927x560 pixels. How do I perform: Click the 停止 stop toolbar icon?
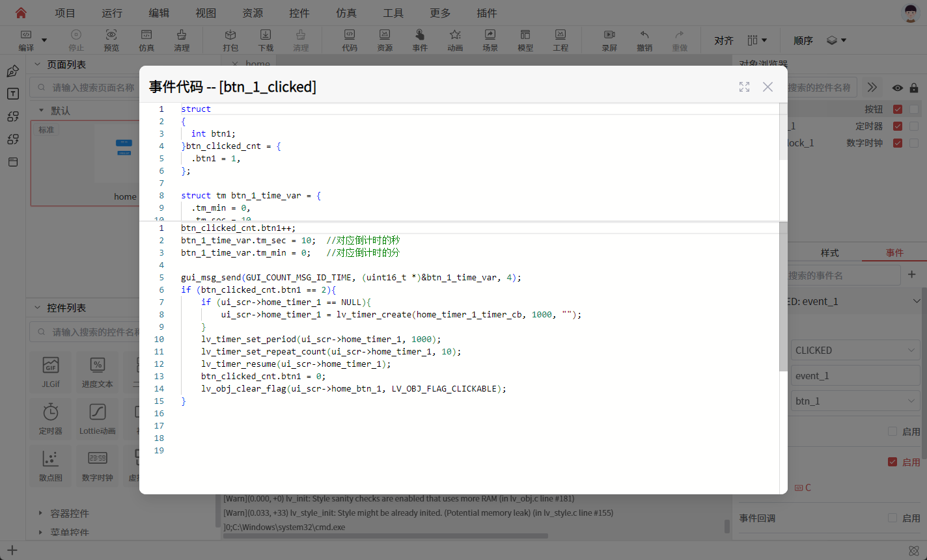click(76, 40)
